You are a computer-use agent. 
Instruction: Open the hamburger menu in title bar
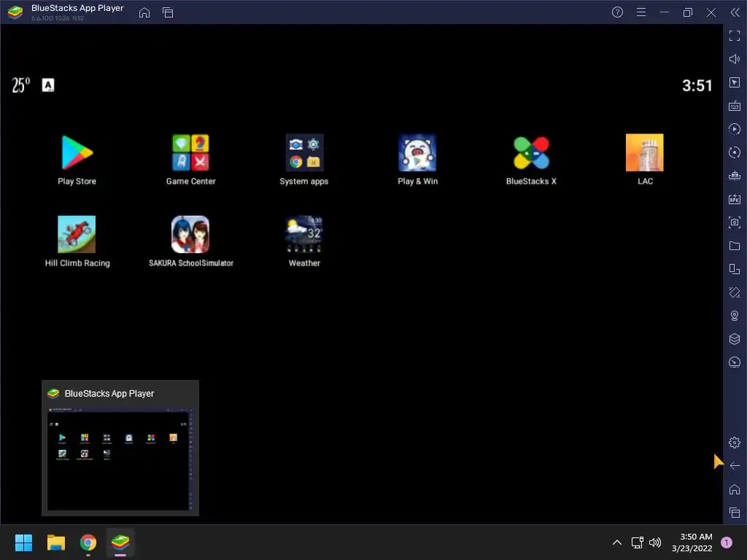641,12
